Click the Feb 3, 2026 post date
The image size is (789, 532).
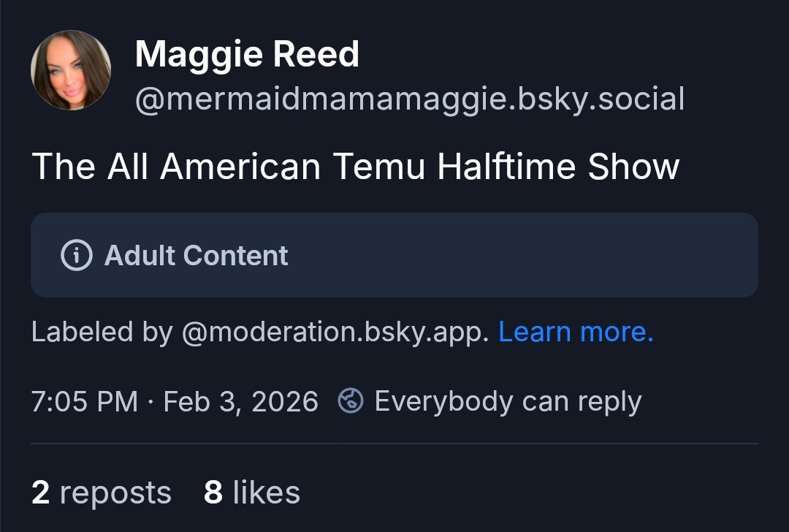[240, 401]
